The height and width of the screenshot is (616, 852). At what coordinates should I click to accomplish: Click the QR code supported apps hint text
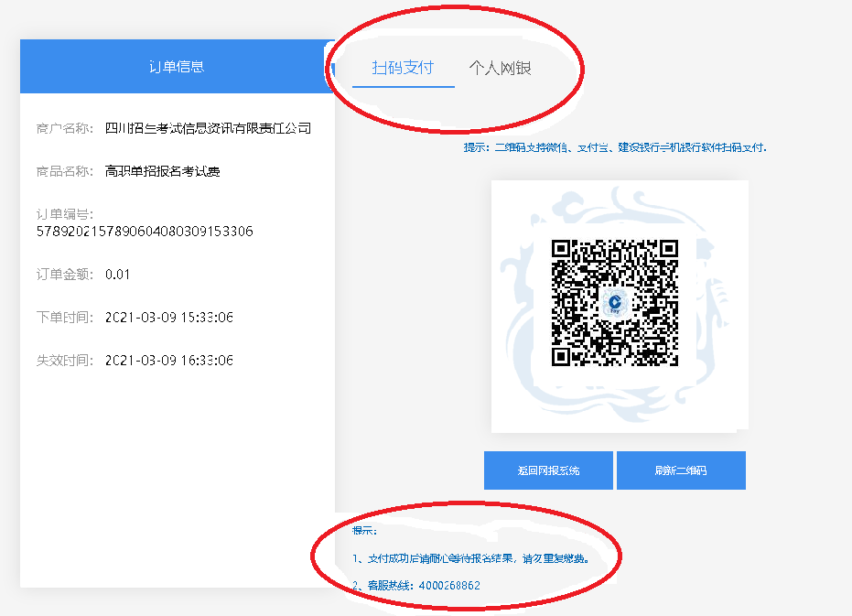pos(614,147)
